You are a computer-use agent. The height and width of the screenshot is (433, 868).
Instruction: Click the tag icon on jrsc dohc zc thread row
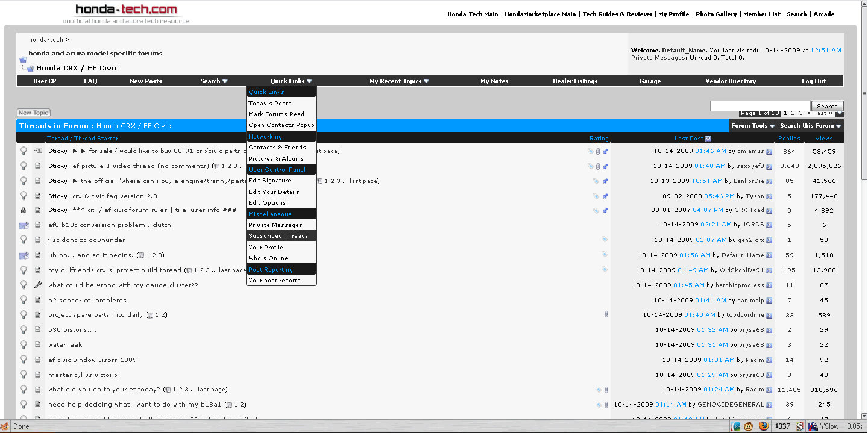[x=605, y=240]
